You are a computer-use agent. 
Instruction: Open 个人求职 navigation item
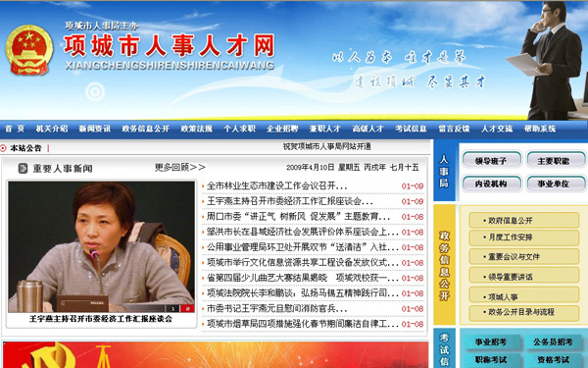click(239, 129)
